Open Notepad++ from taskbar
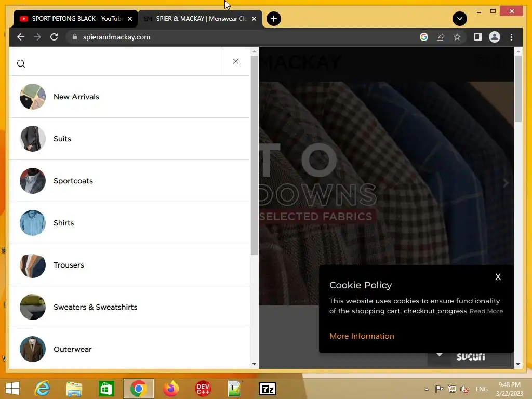The image size is (532, 399). (235, 389)
